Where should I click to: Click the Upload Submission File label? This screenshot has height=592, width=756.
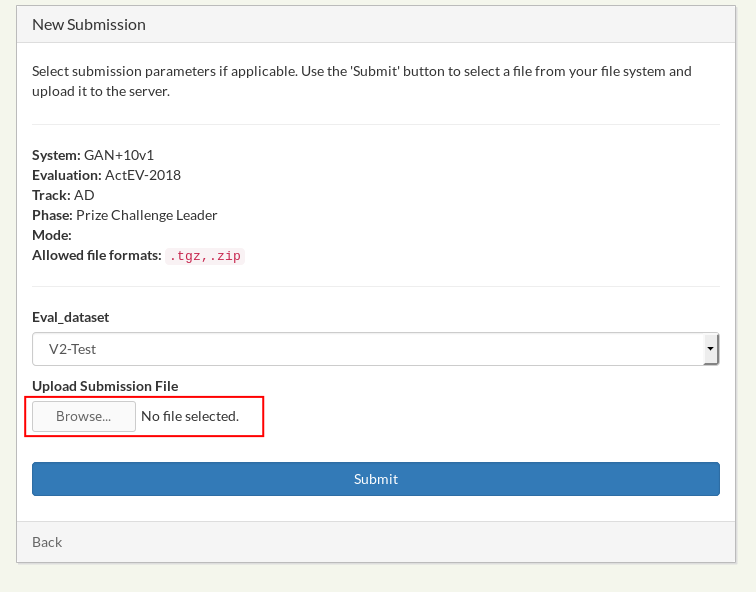[105, 386]
